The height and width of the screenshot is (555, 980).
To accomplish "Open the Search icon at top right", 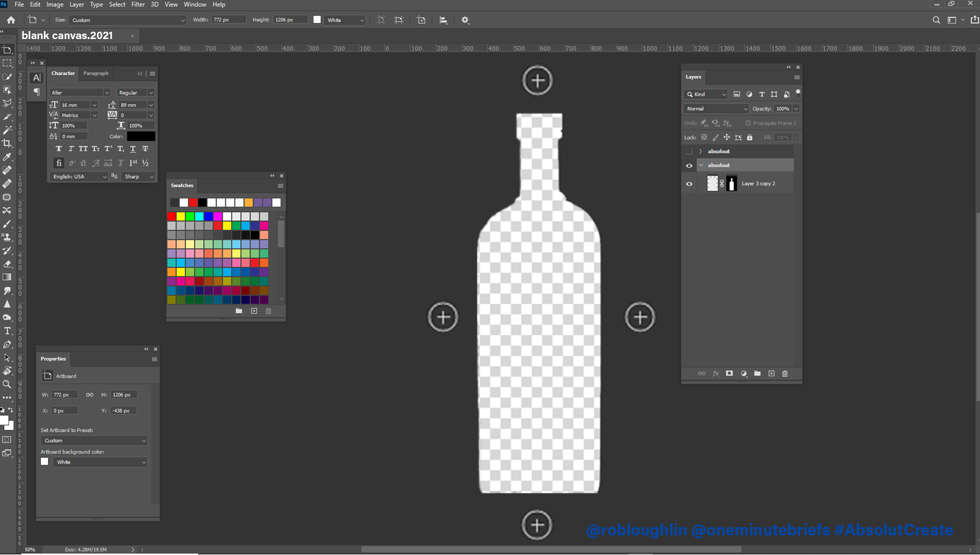I will [x=936, y=20].
